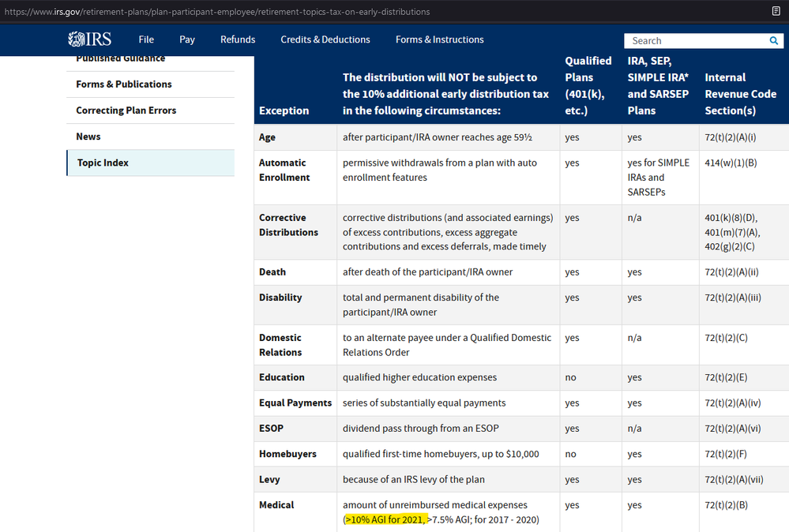Click the Education row label
This screenshot has height=532, width=789.
click(x=282, y=377)
